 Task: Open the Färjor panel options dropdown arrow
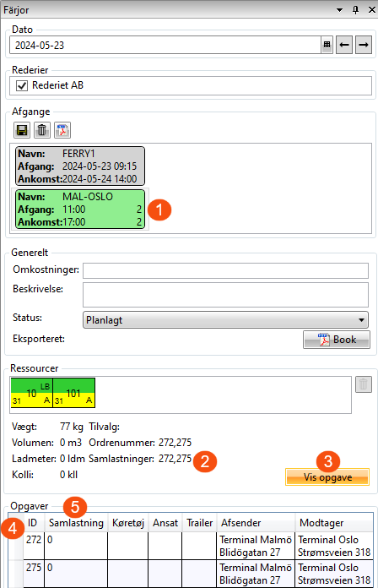coord(339,10)
